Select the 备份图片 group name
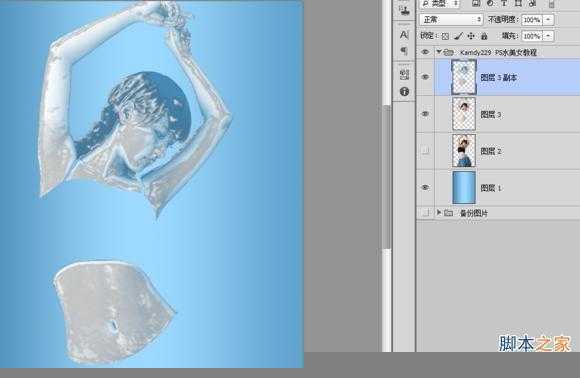This screenshot has height=378, width=580. (473, 213)
